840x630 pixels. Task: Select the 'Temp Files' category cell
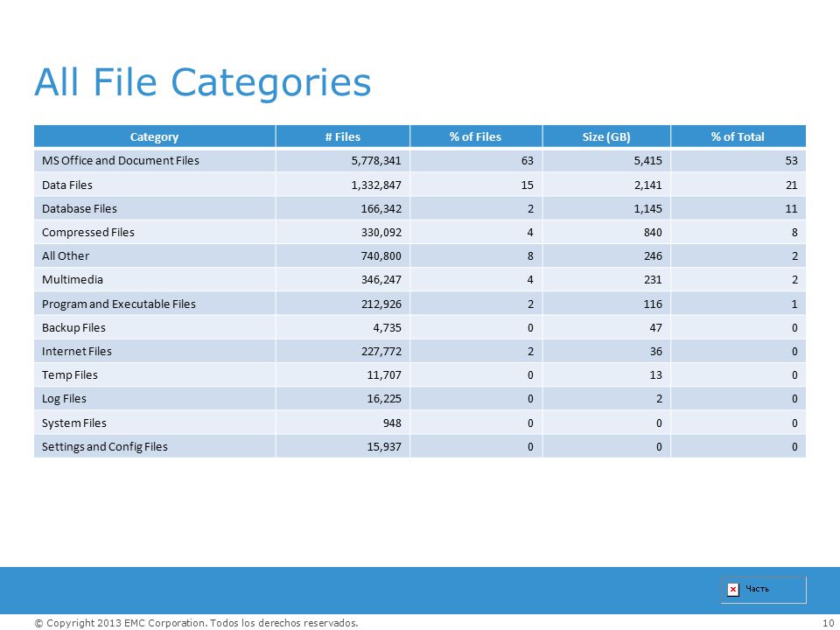coord(154,374)
